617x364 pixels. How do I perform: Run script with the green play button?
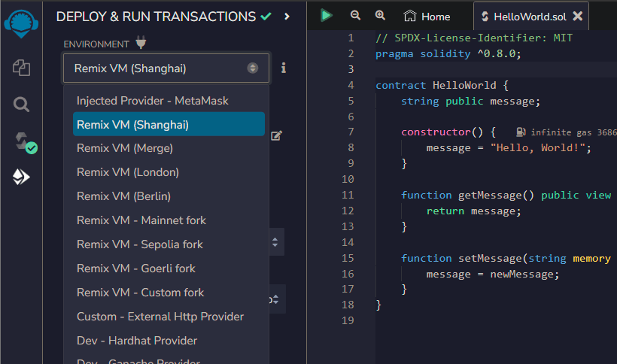click(x=327, y=16)
